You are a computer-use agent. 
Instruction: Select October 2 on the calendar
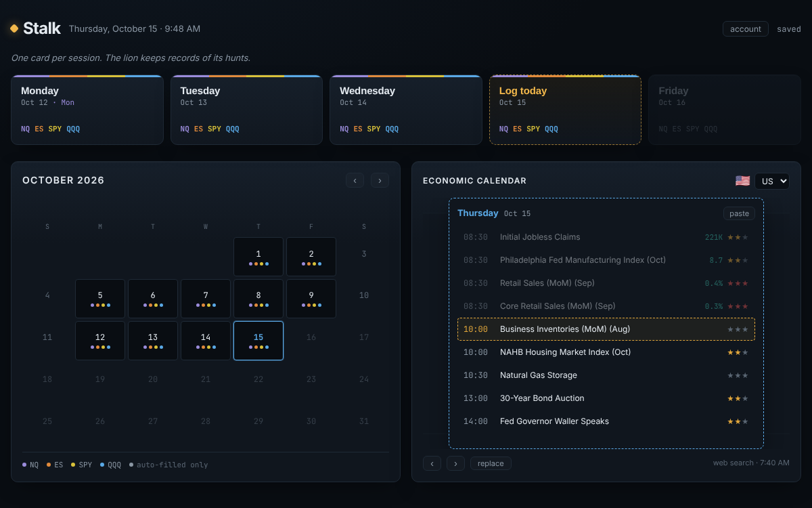coord(311,257)
